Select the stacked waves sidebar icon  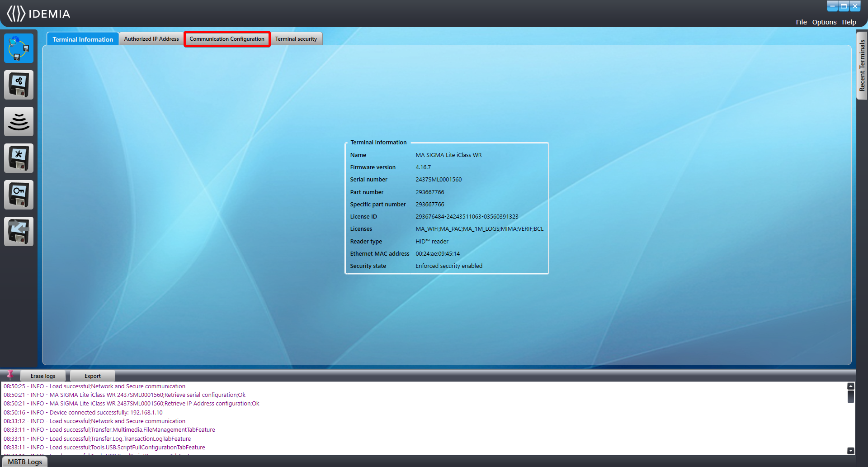click(x=19, y=121)
